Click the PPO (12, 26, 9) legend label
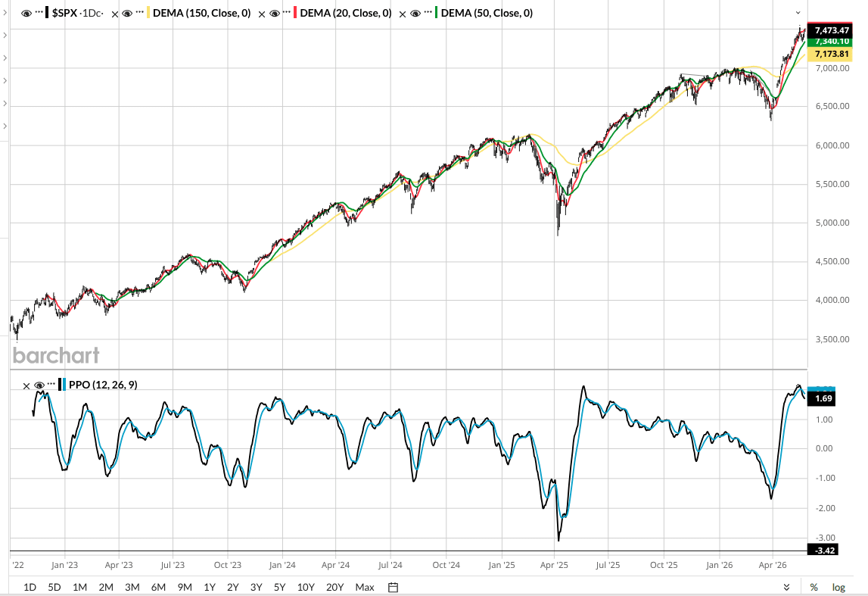 [x=103, y=385]
